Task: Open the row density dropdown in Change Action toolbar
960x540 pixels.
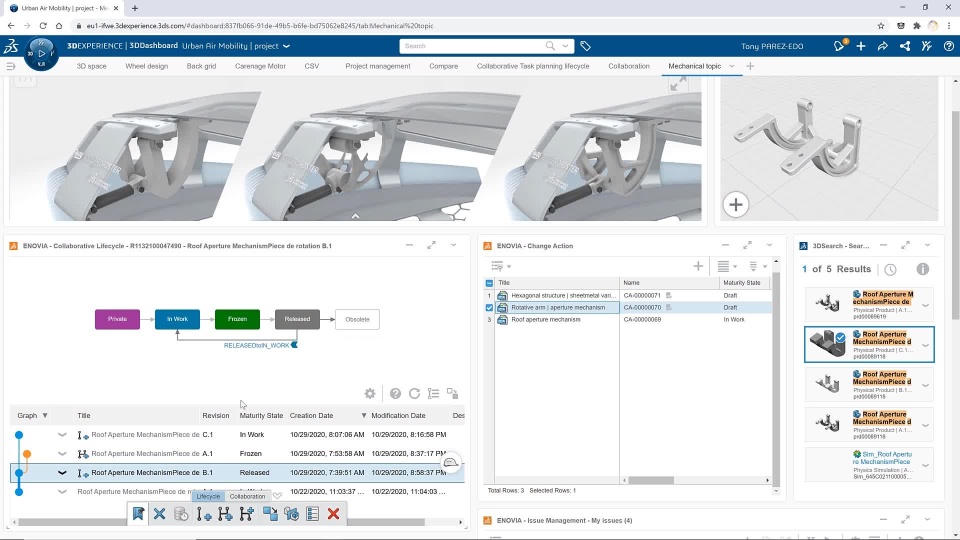Action: tap(727, 266)
